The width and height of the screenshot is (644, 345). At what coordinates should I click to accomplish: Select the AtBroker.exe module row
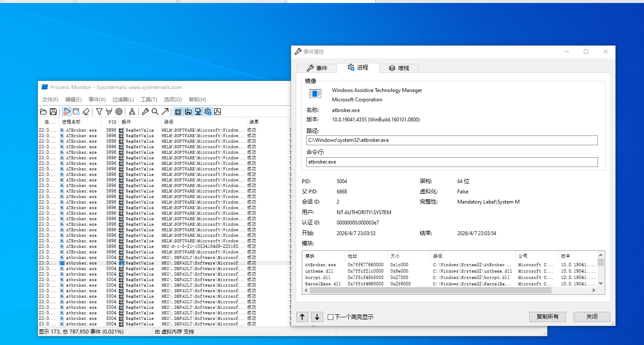tap(450, 264)
